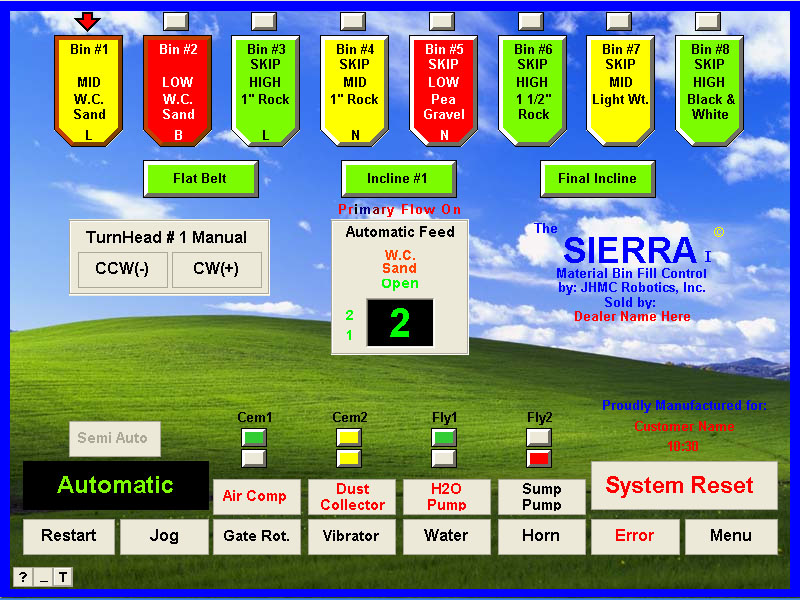This screenshot has width=800, height=600.
Task: Toggle the Final Incline conveyor
Action: [x=597, y=179]
